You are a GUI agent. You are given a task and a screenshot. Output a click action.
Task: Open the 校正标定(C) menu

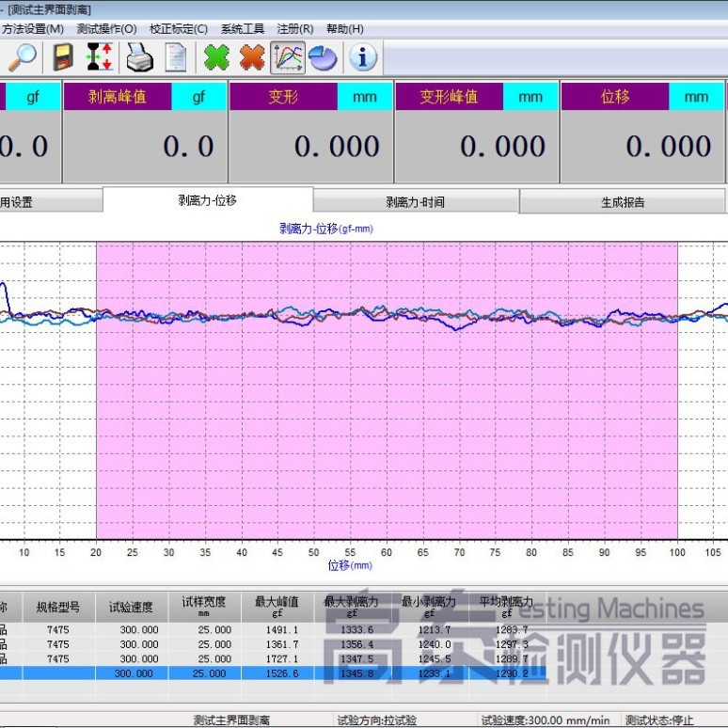tap(179, 29)
